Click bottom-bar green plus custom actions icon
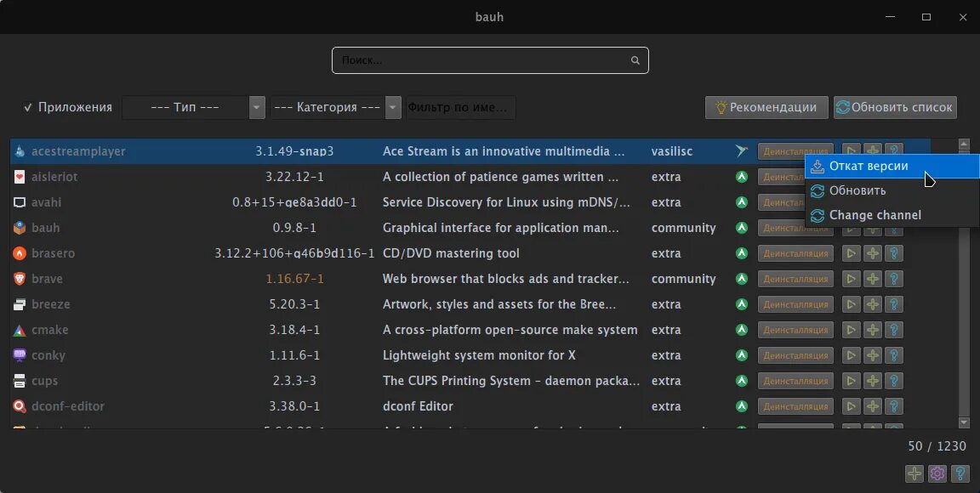This screenshot has height=493, width=980. point(914,473)
